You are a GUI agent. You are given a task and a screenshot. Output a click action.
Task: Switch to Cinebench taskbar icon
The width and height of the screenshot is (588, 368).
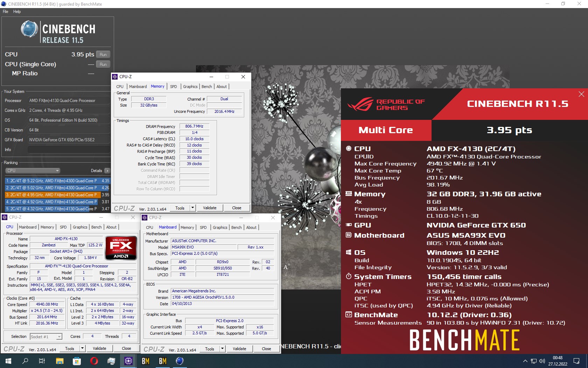click(x=180, y=361)
